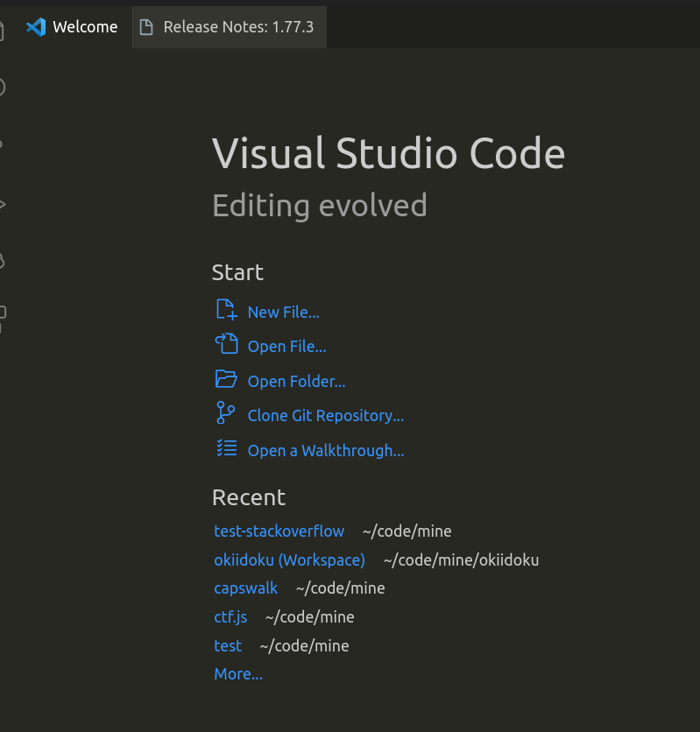Click the Clone Git Repository branch icon
This screenshot has width=700, height=732.
click(226, 413)
